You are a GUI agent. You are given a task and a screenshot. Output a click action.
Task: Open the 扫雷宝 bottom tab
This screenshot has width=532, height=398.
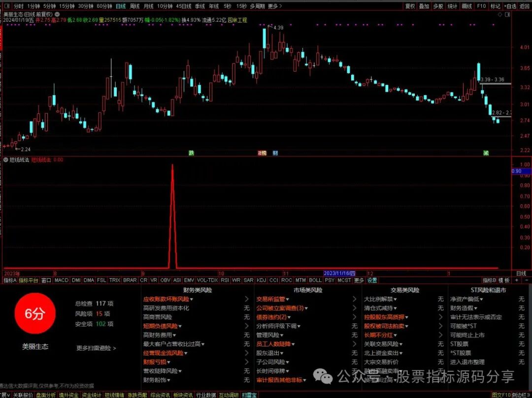point(249,395)
